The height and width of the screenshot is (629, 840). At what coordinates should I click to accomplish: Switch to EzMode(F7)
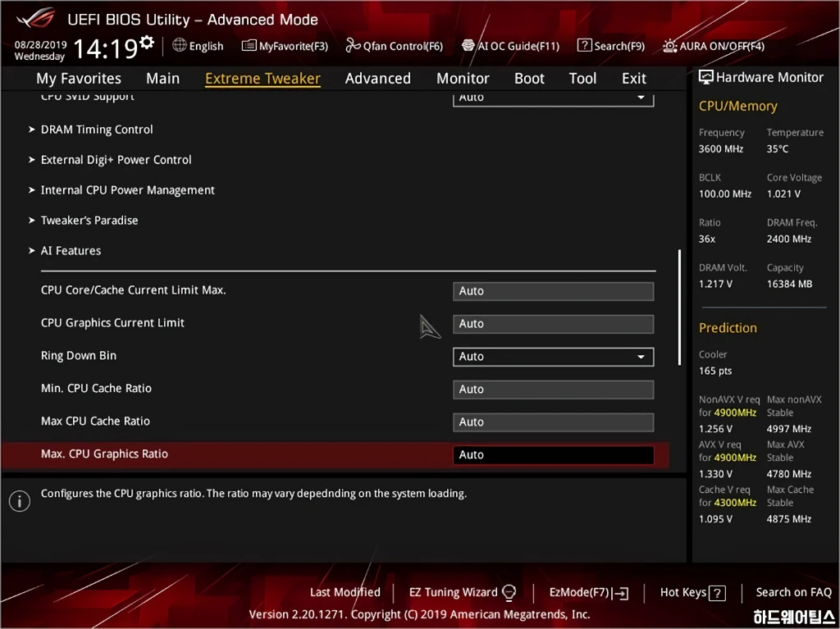click(589, 593)
